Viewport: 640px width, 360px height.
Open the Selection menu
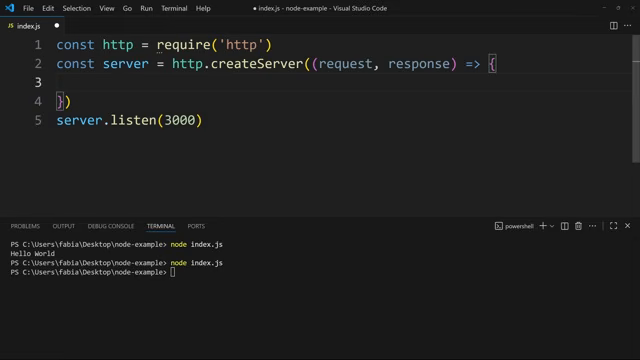pos(76,8)
